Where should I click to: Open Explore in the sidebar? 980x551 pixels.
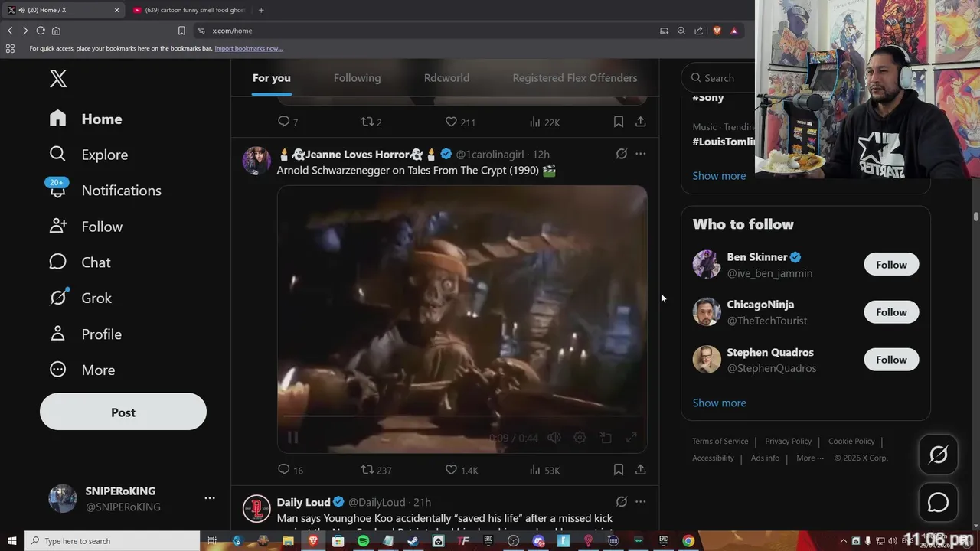pos(88,155)
